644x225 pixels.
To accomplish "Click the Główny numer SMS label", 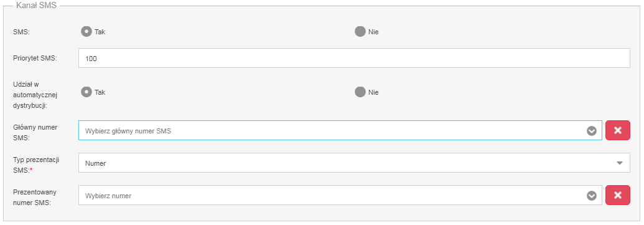I will (35, 133).
